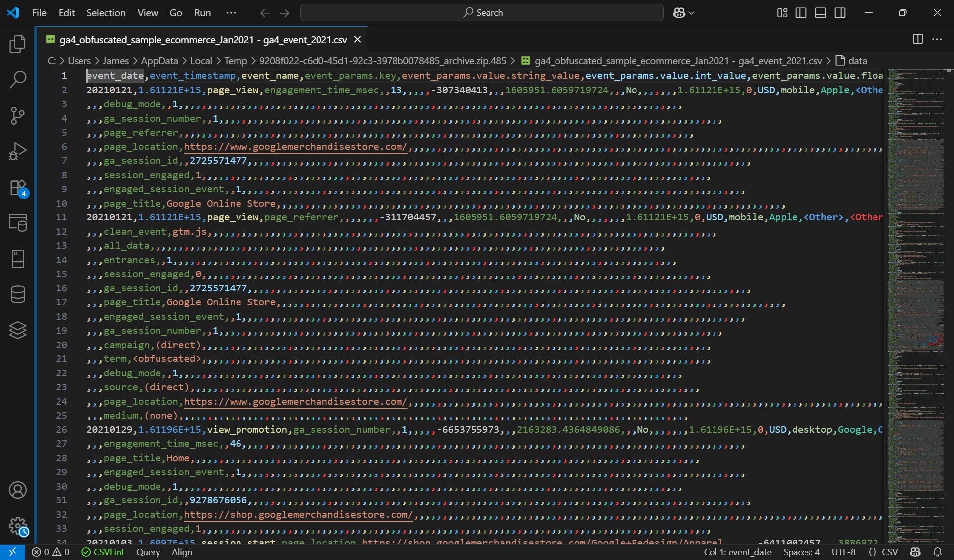954x560 pixels.
Task: Open the Search view in activity bar
Action: click(18, 79)
